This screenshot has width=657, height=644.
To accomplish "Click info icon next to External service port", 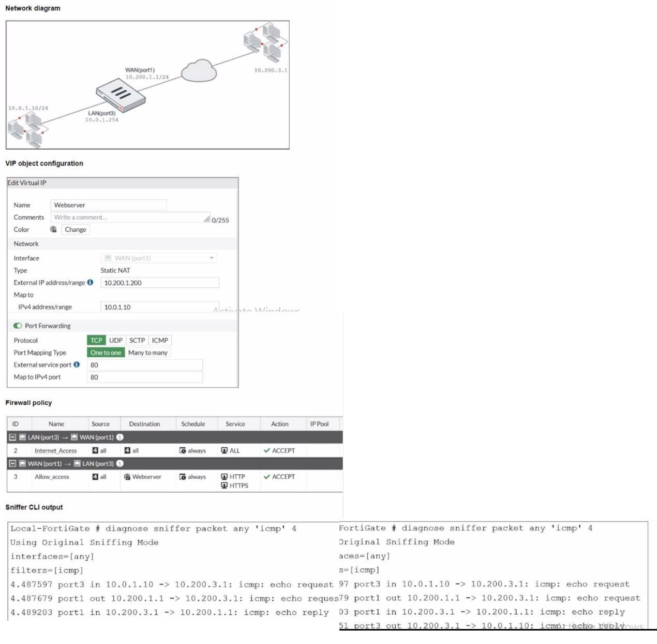I will coord(77,364).
